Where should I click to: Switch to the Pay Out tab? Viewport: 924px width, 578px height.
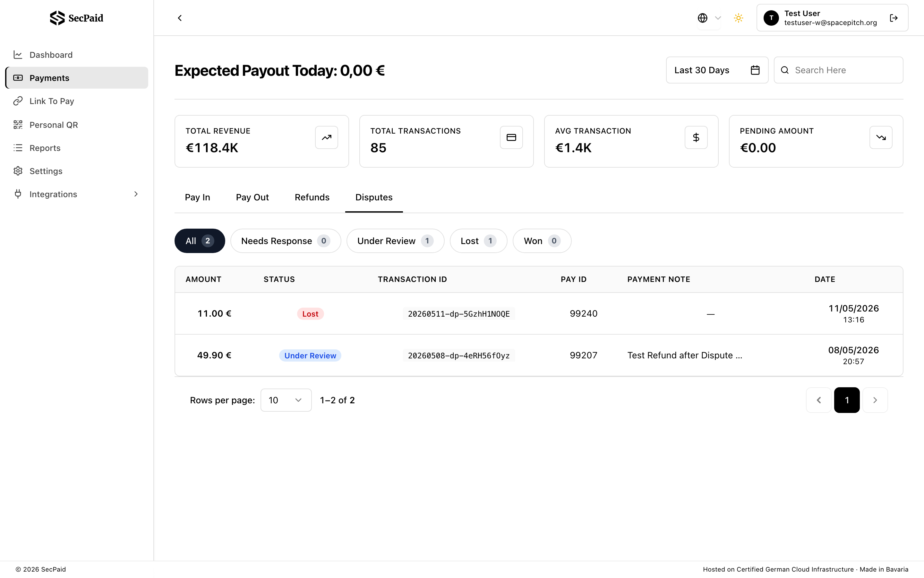click(252, 197)
